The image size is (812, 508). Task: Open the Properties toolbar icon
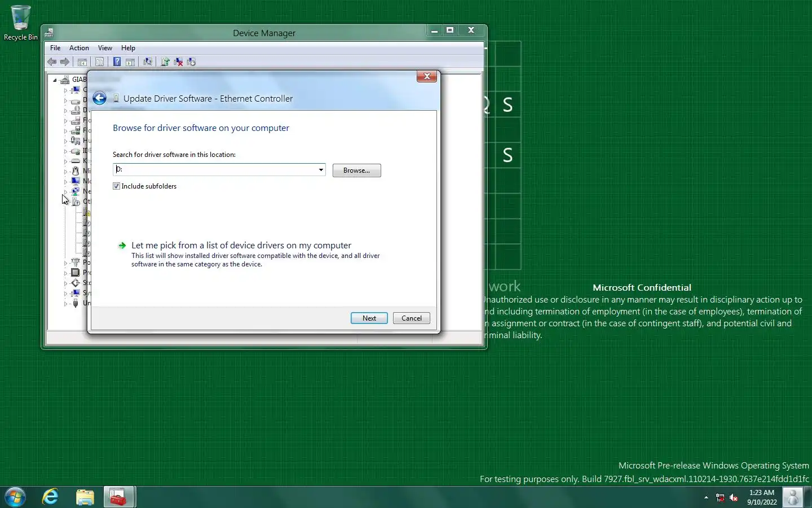[x=100, y=62]
